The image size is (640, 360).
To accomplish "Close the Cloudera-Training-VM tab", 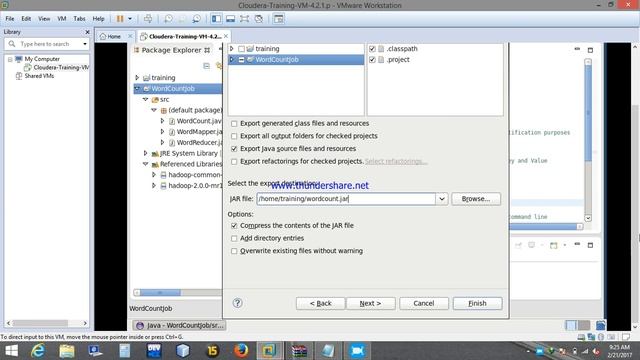I will [x=226, y=36].
